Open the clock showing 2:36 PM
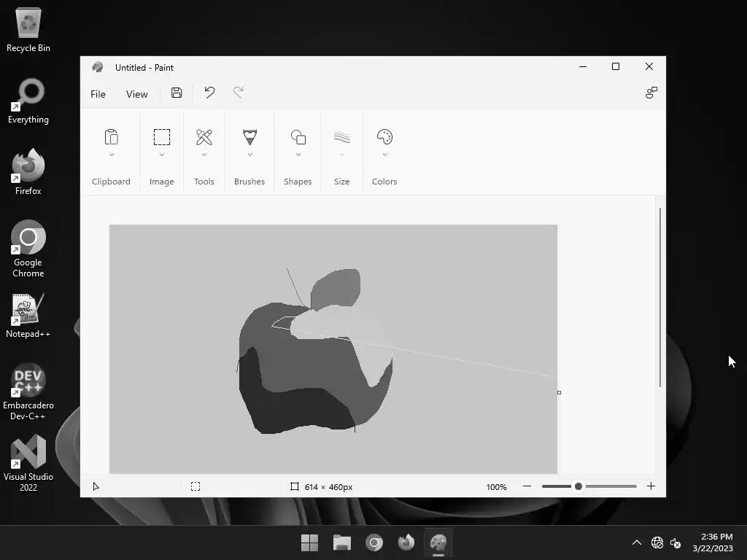The image size is (747, 560). click(713, 542)
